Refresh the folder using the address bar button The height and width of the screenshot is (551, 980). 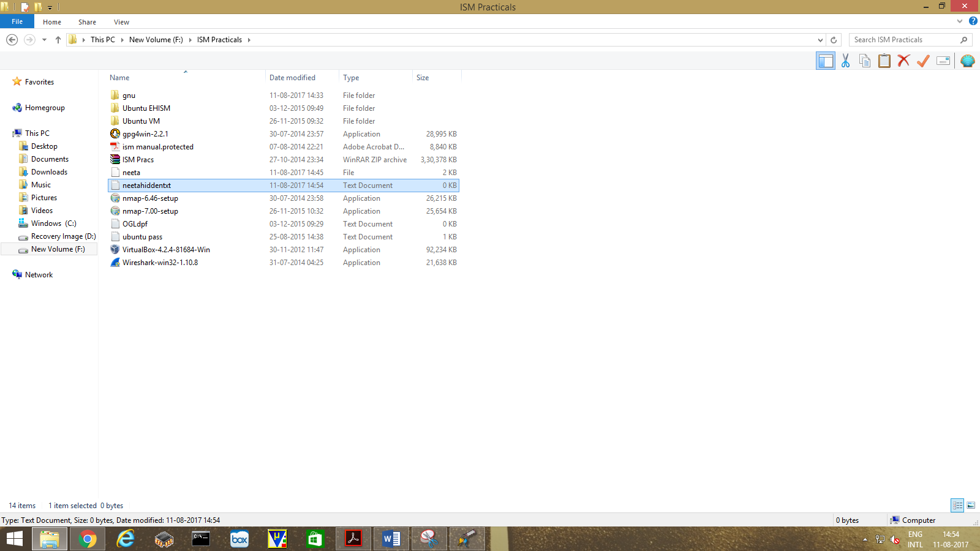(x=834, y=40)
